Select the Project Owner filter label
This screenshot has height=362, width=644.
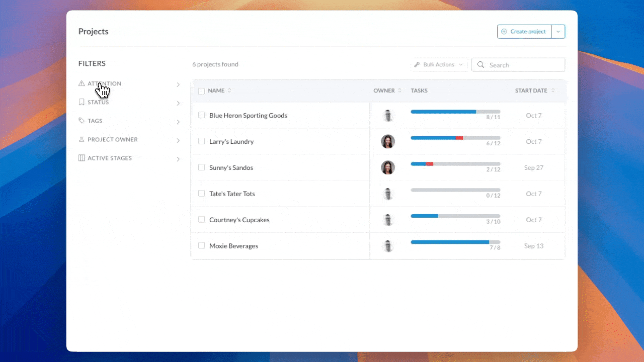pos(113,139)
